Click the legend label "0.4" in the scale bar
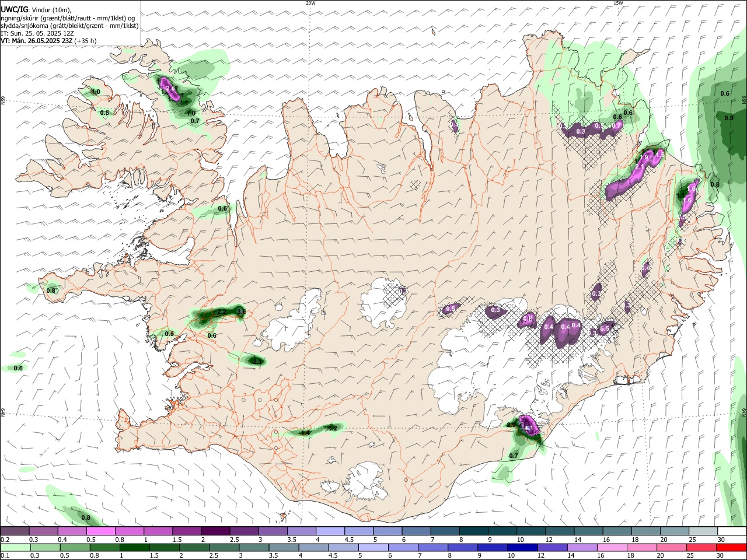This screenshot has height=560, width=747. (62, 540)
